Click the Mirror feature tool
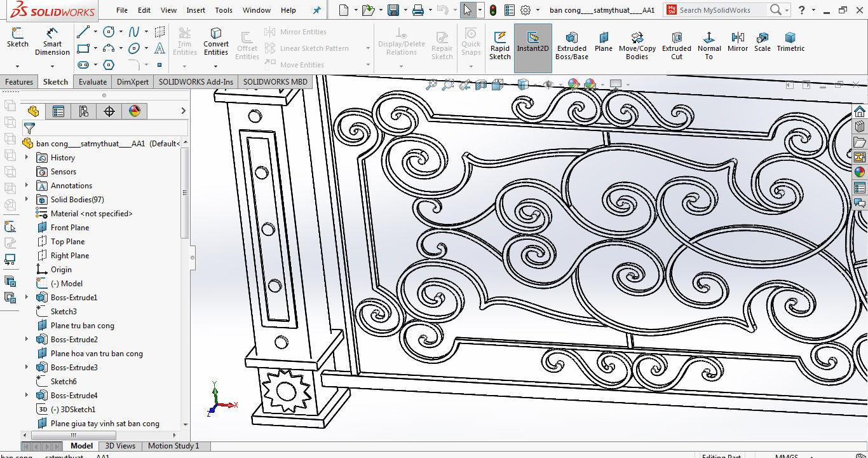The width and height of the screenshot is (868, 458). coord(738,42)
